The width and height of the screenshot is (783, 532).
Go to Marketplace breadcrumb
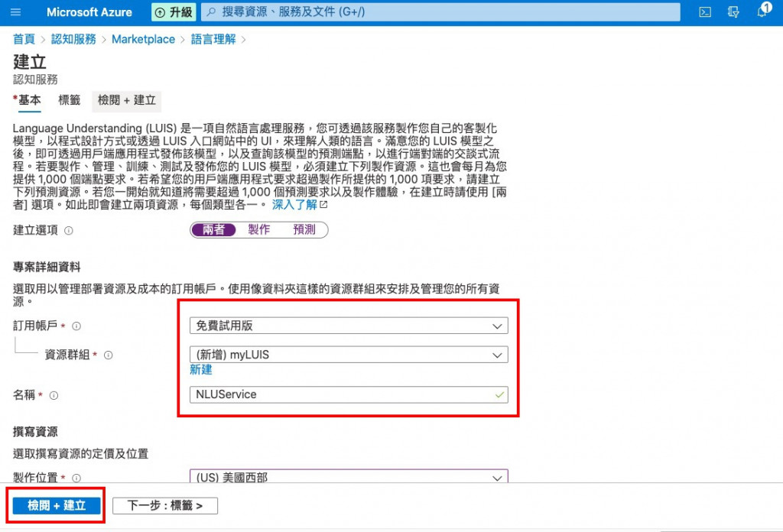pos(143,39)
